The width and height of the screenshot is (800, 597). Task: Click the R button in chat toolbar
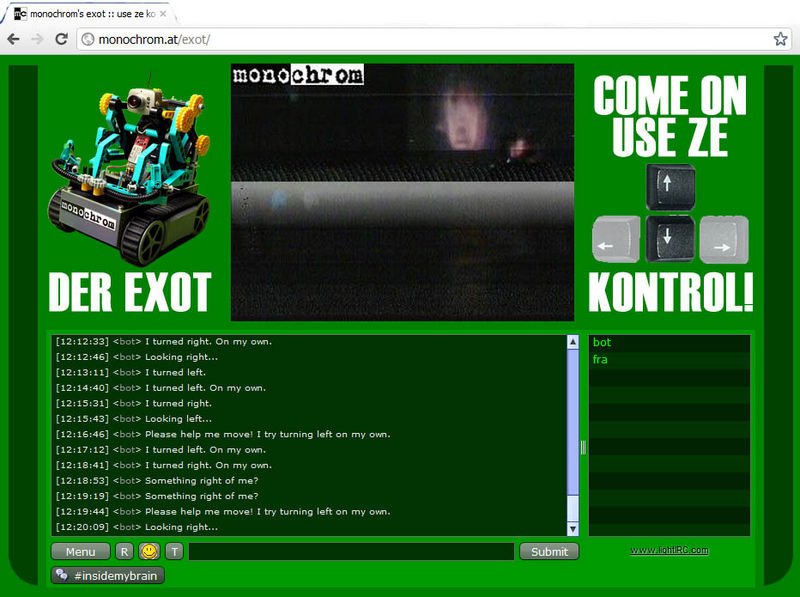click(x=124, y=551)
